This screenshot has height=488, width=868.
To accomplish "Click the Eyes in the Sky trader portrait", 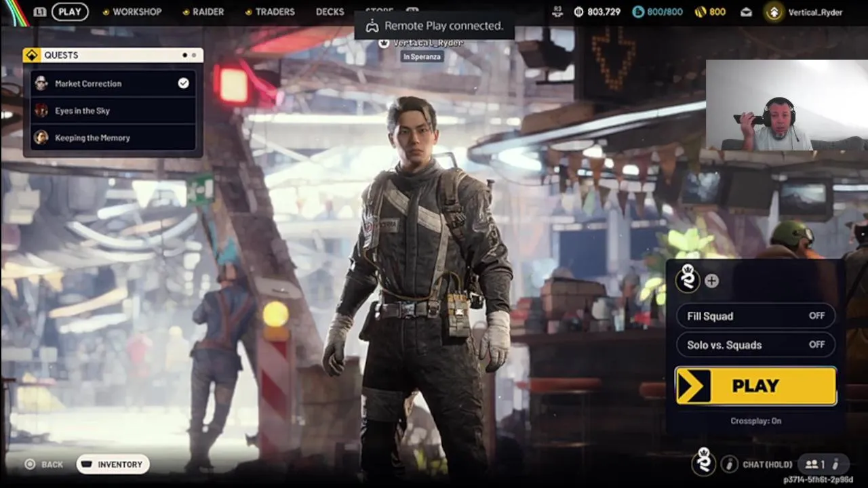I will tap(41, 110).
